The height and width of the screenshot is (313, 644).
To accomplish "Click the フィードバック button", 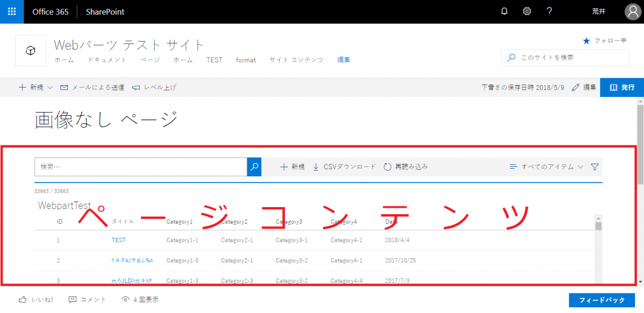I will tap(601, 300).
